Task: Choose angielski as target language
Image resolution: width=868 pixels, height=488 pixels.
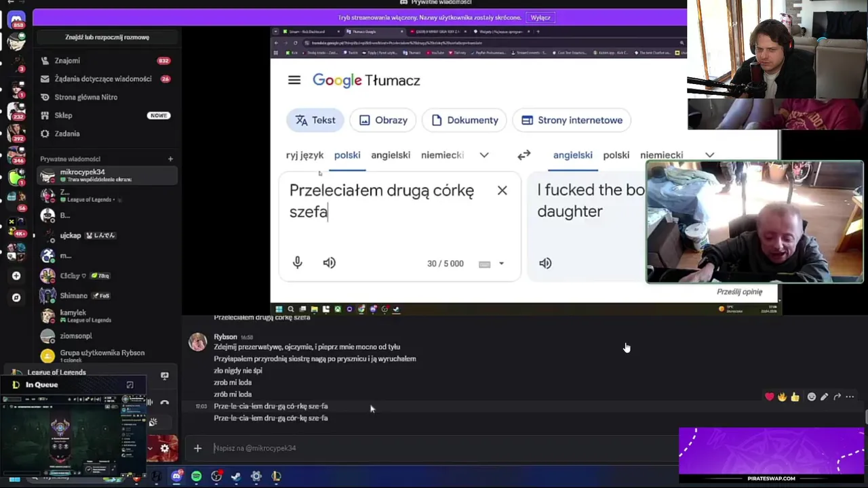Action: tap(573, 155)
